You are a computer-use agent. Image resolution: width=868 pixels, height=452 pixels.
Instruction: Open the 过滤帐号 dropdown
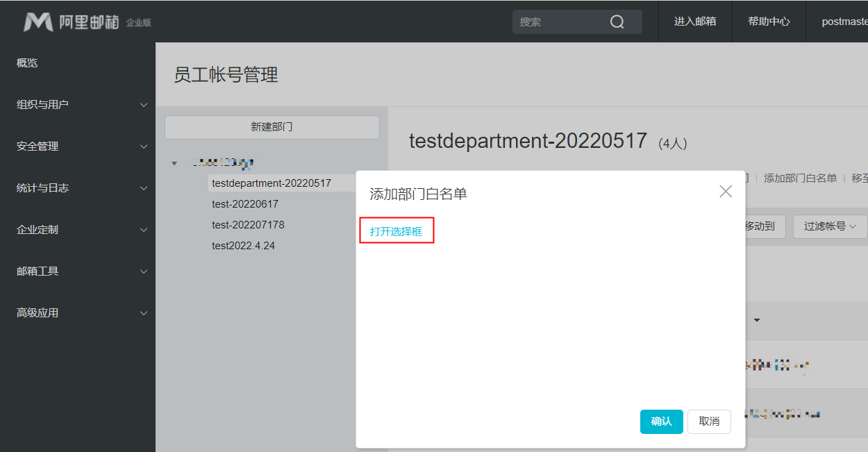click(x=830, y=226)
